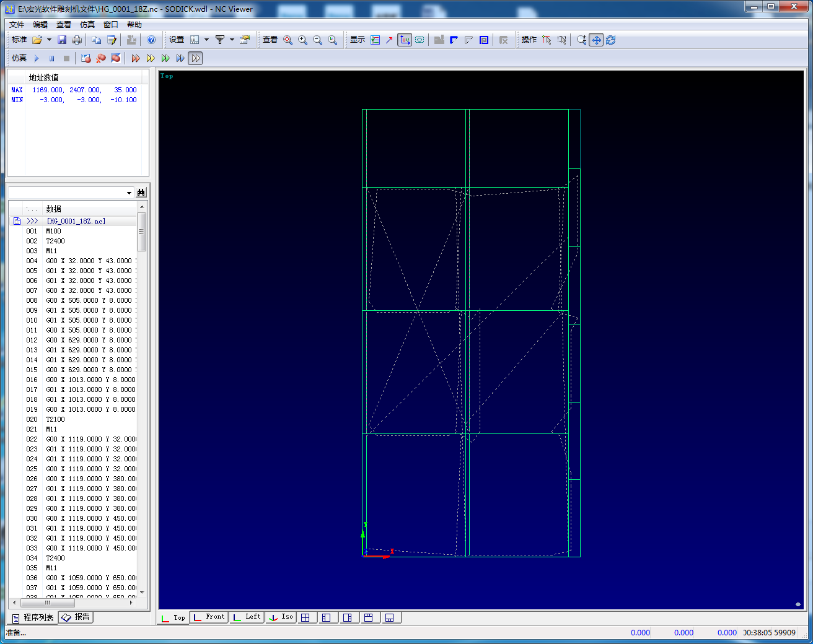813x644 pixels.
Task: Toggle the display list panel icon
Action: click(375, 40)
